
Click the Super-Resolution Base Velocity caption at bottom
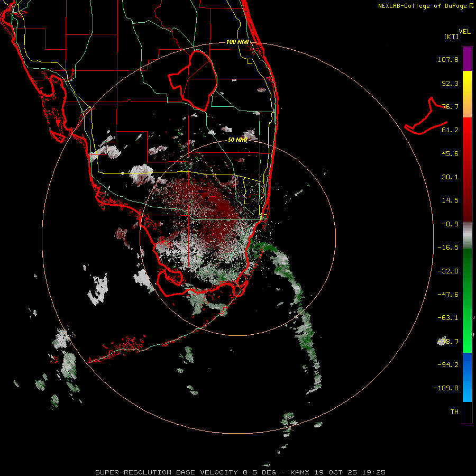coord(241,472)
